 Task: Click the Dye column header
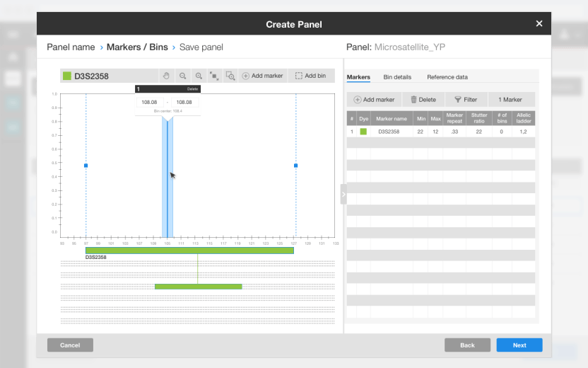point(364,118)
